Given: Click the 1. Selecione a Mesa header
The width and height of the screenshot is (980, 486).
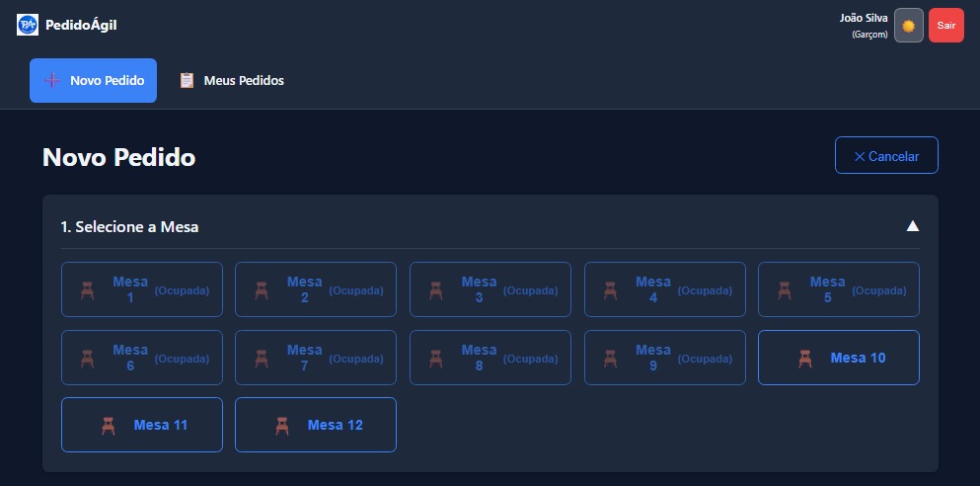Looking at the screenshot, I should point(129,227).
